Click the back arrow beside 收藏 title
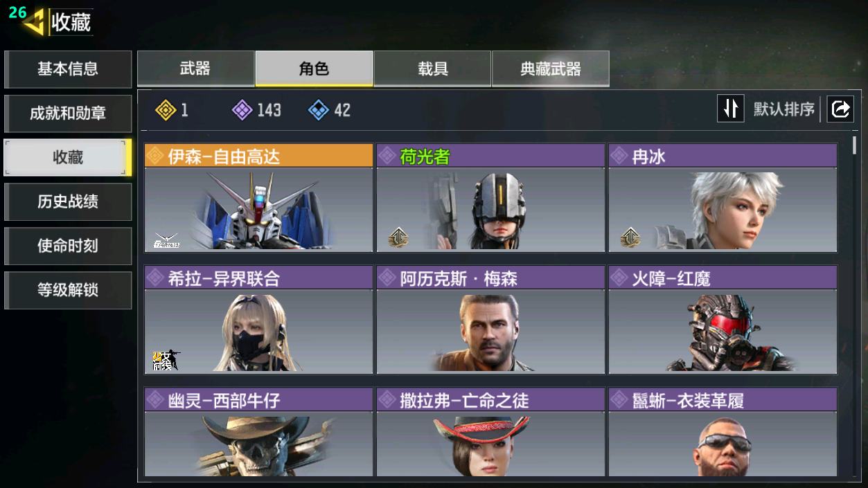This screenshot has height=488, width=868. click(x=33, y=21)
